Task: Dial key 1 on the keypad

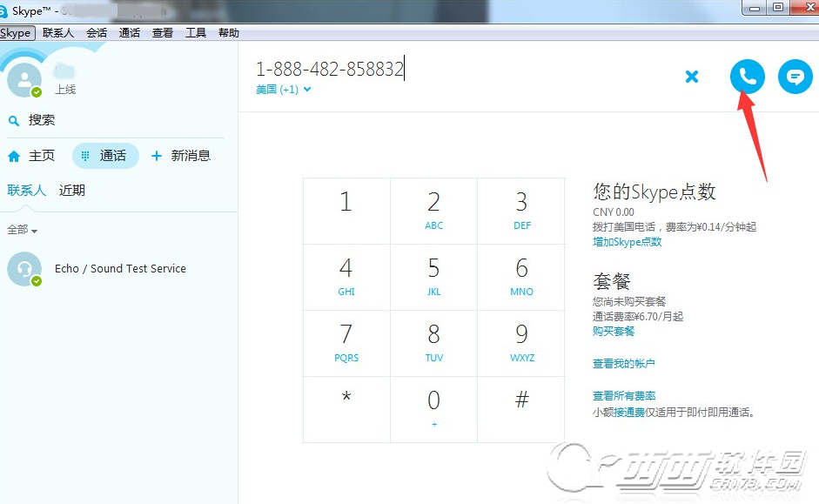Action: (346, 211)
